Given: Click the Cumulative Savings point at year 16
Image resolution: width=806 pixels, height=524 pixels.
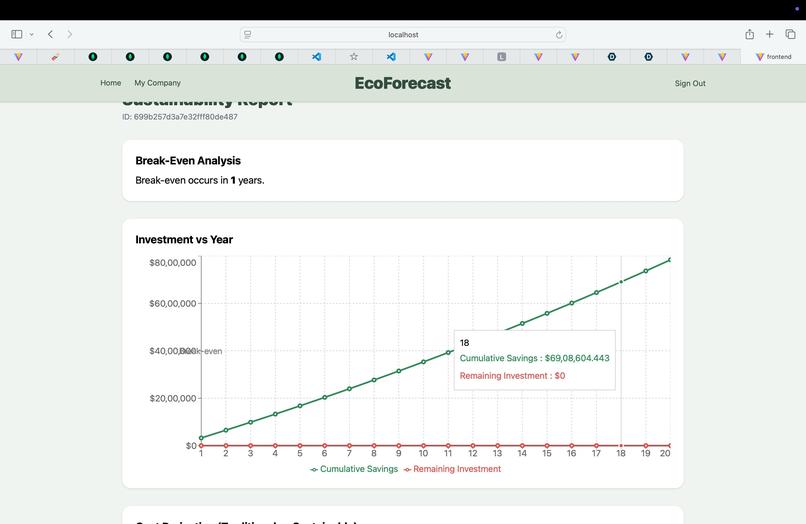Looking at the screenshot, I should tap(572, 303).
